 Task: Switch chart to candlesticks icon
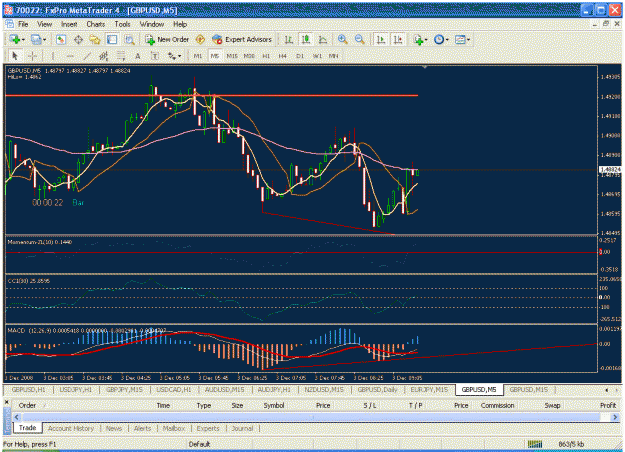tap(306, 39)
